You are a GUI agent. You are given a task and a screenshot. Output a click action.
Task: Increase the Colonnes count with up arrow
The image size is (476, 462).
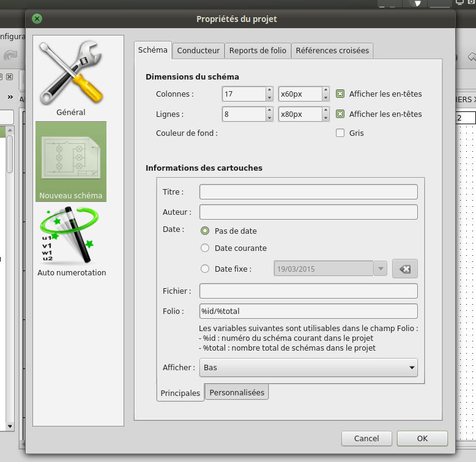(269, 91)
